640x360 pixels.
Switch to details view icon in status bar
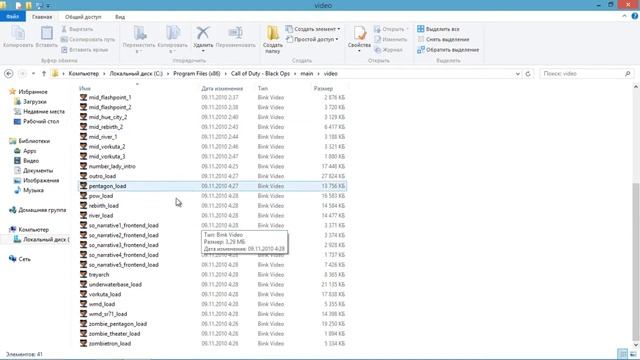point(622,353)
